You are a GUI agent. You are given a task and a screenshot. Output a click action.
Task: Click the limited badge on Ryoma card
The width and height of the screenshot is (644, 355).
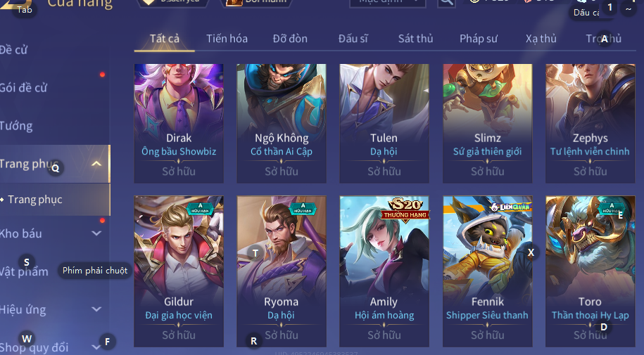tap(303, 208)
